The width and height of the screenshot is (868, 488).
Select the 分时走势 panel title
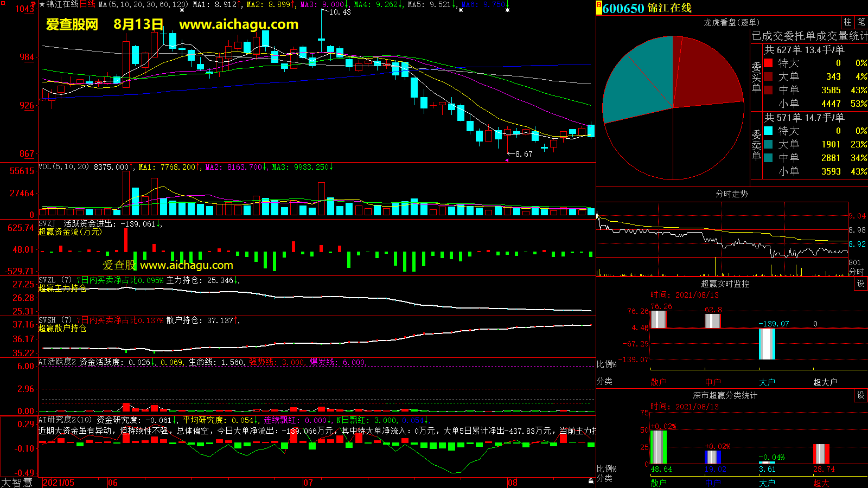point(731,194)
